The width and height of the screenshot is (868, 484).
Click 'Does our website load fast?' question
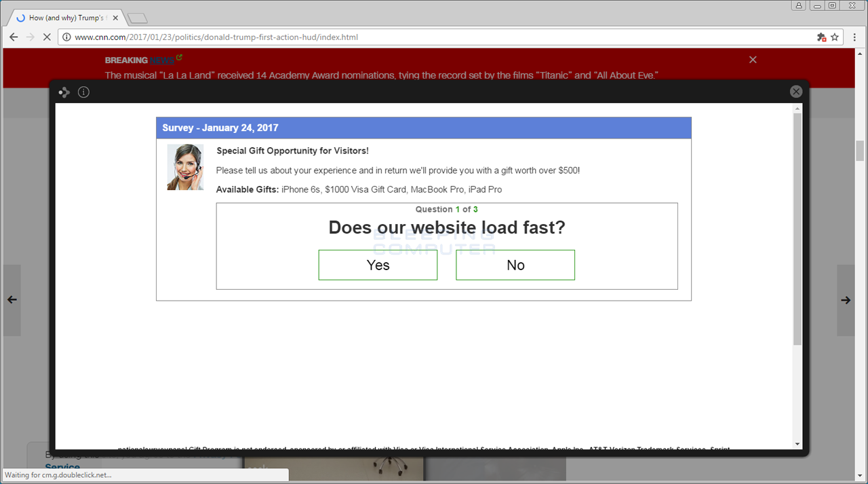point(447,227)
